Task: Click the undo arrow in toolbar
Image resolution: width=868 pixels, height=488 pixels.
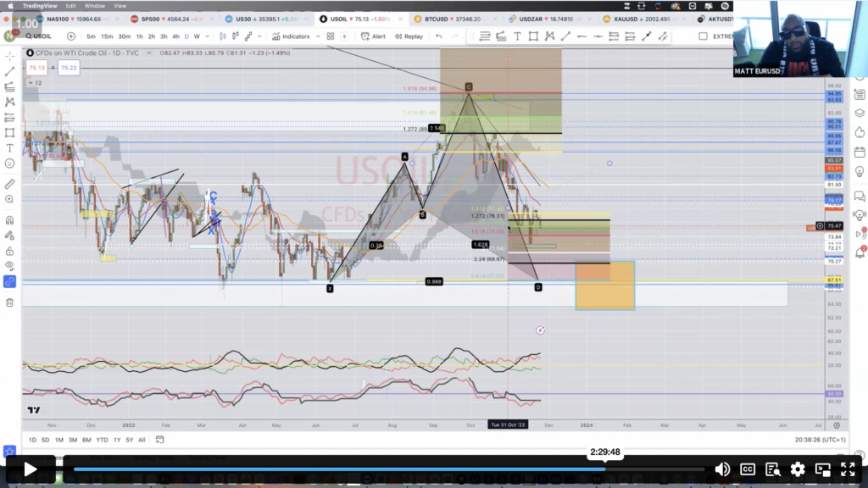Action: coord(438,36)
